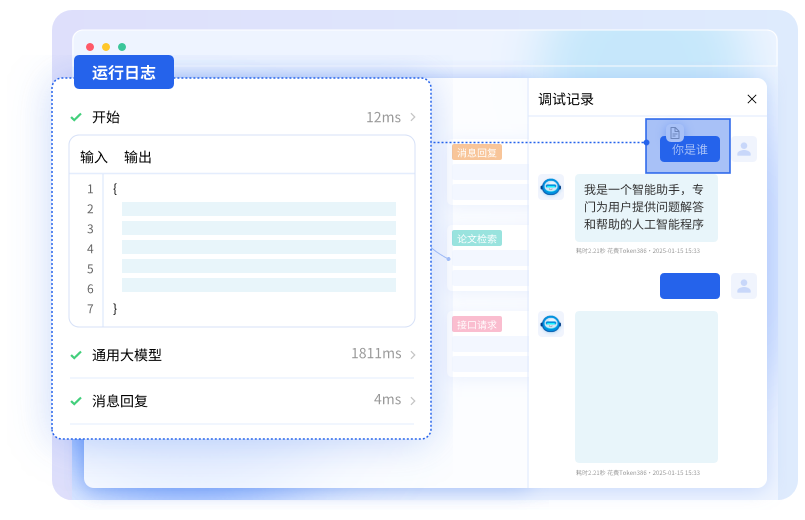Viewport: 805px width, 520px height.
Task: Click line number 1 in the code editor
Action: (x=90, y=189)
